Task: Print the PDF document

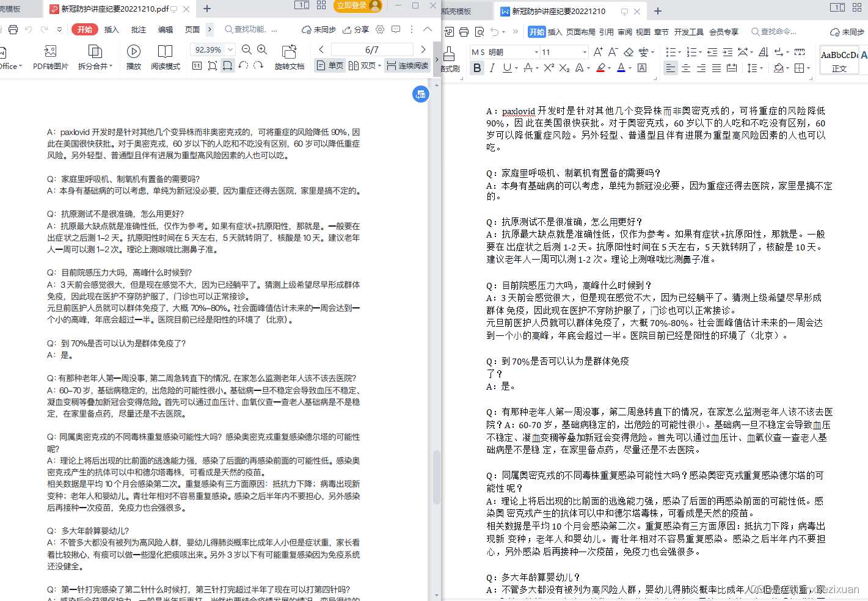Action: [x=13, y=29]
